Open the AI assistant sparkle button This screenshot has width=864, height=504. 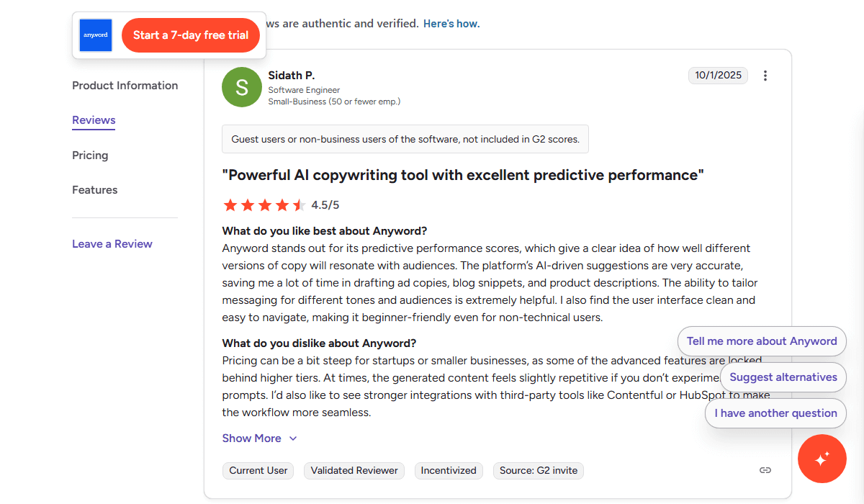coord(822,459)
